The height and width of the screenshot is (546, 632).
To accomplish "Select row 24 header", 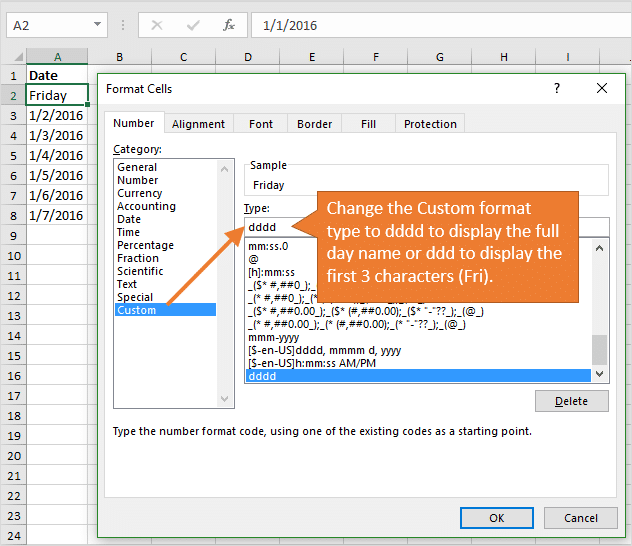I will pos(13,536).
